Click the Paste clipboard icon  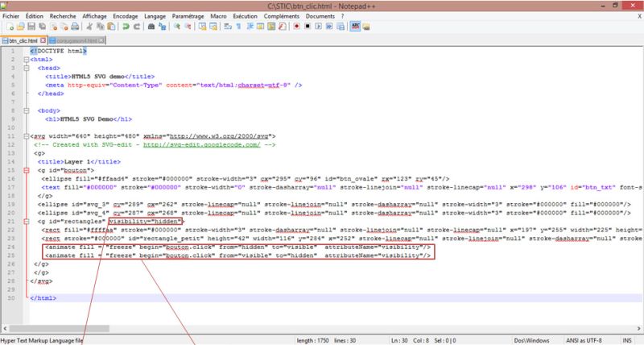click(111, 27)
